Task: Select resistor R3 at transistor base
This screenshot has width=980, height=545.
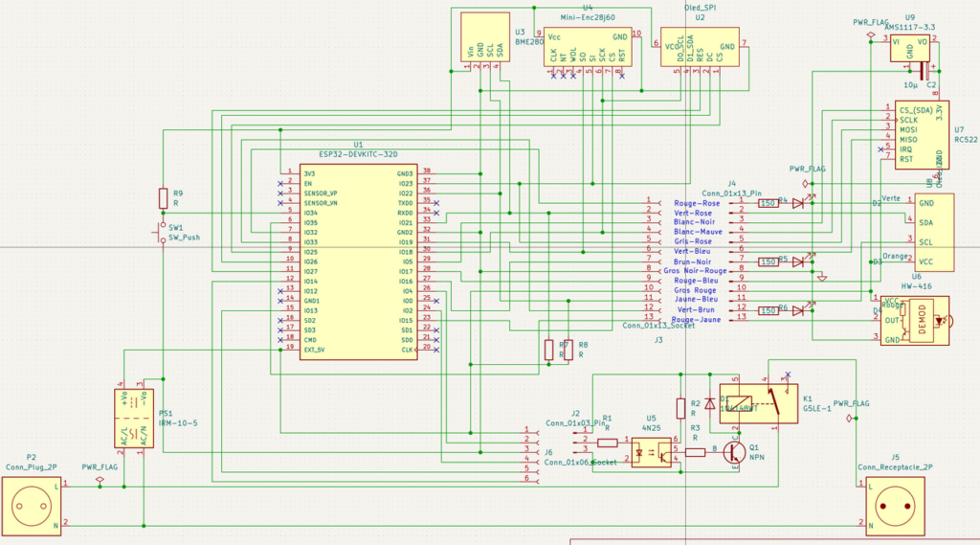Action: 695,452
